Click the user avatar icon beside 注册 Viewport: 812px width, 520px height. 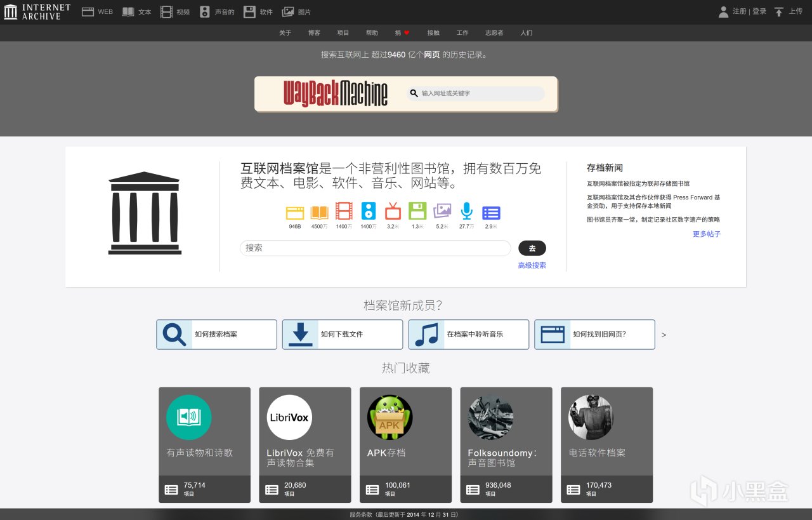[x=723, y=11]
